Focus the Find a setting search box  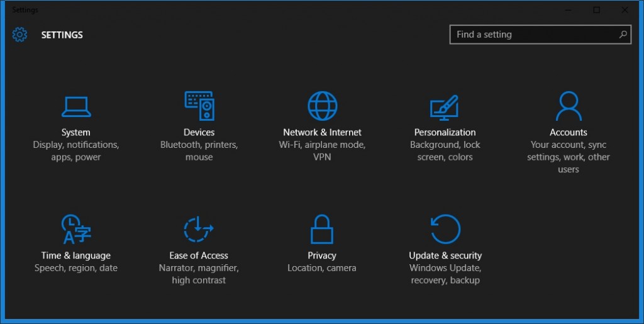pyautogui.click(x=540, y=35)
